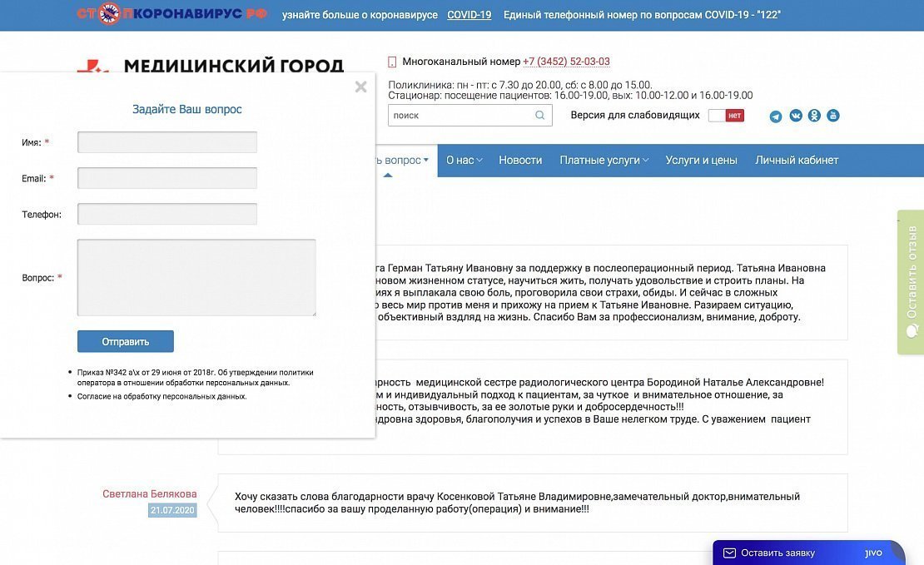924x565 pixels.
Task: Close the question popup with X
Action: click(x=360, y=87)
